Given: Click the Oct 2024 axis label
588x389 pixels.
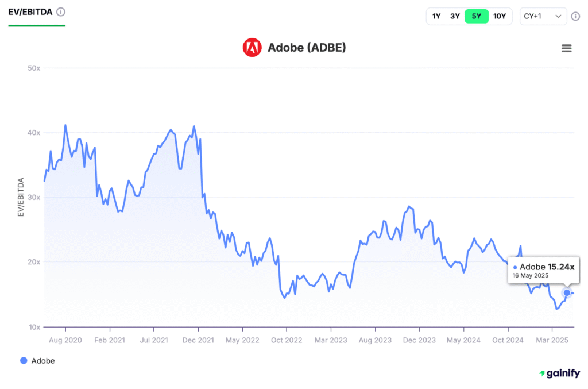Looking at the screenshot, I should click(x=508, y=340).
